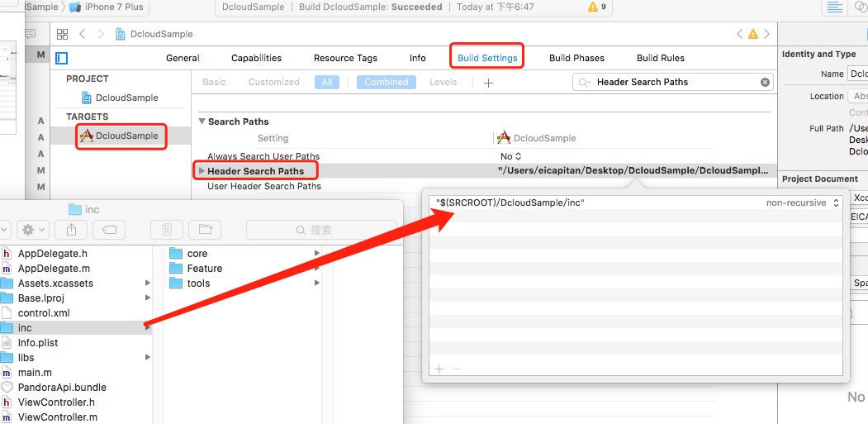Viewport: 868px width, 424px height.
Task: Switch to the Build Settings tab
Action: point(487,58)
